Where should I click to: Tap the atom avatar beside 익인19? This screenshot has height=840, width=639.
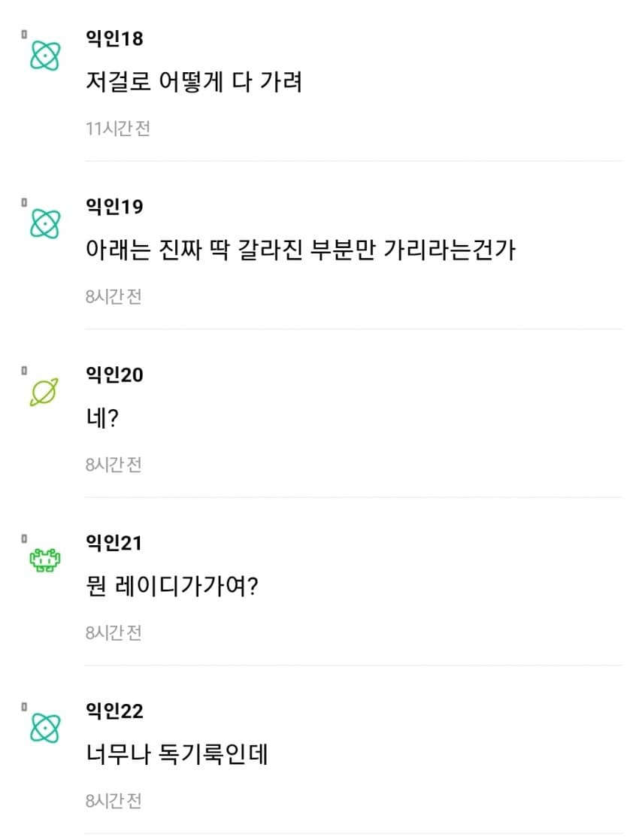(44, 223)
